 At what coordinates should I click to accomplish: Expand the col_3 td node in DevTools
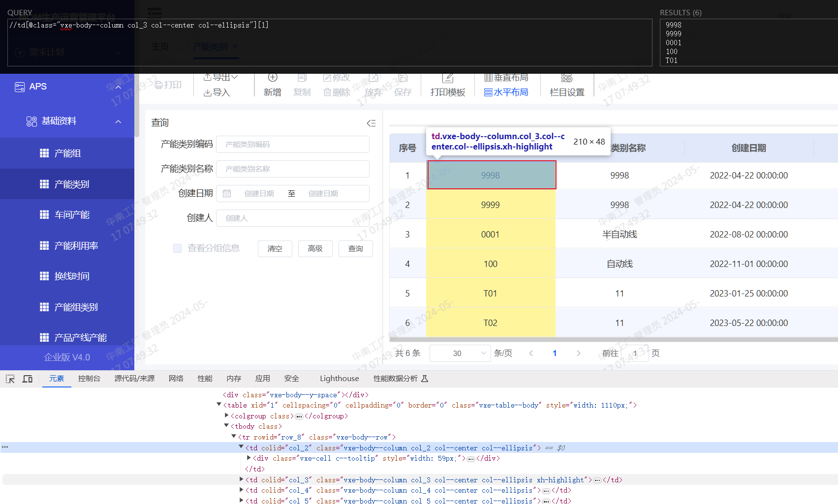241,479
